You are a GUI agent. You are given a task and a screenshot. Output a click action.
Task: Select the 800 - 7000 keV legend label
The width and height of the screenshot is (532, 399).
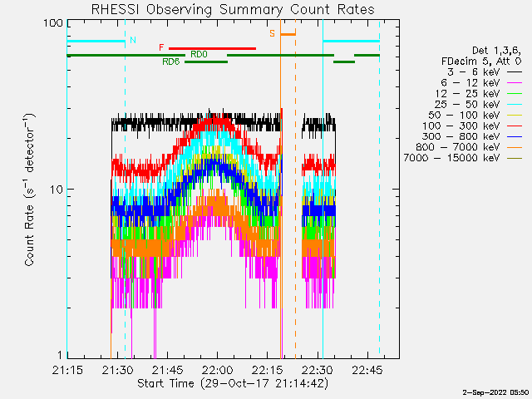click(x=458, y=147)
